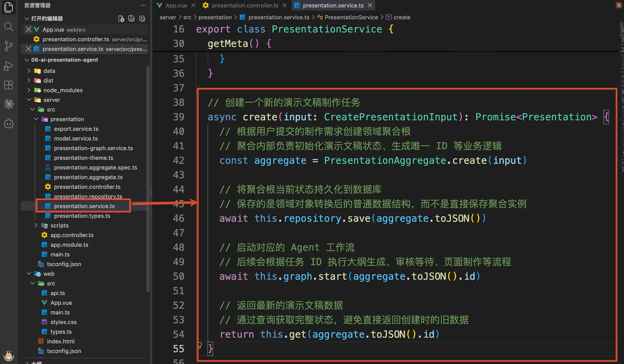
Task: Open the Source Control view icon
Action: pos(9,46)
